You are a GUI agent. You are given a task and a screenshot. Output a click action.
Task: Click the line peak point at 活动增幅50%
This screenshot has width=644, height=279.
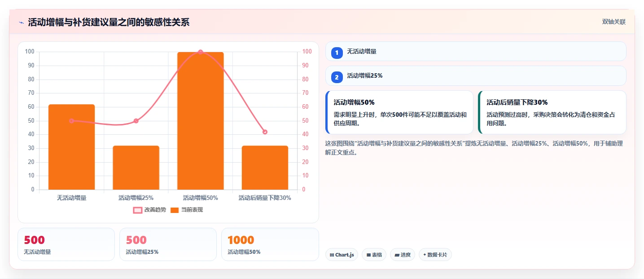click(x=200, y=52)
